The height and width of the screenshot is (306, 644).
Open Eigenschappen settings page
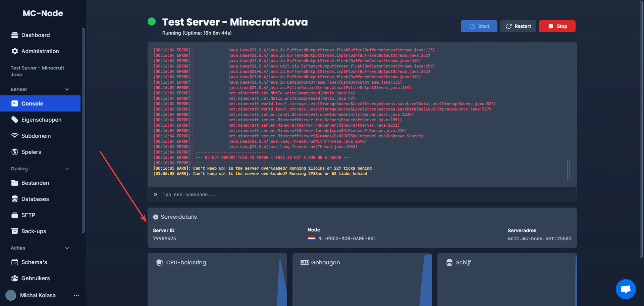coord(40,120)
